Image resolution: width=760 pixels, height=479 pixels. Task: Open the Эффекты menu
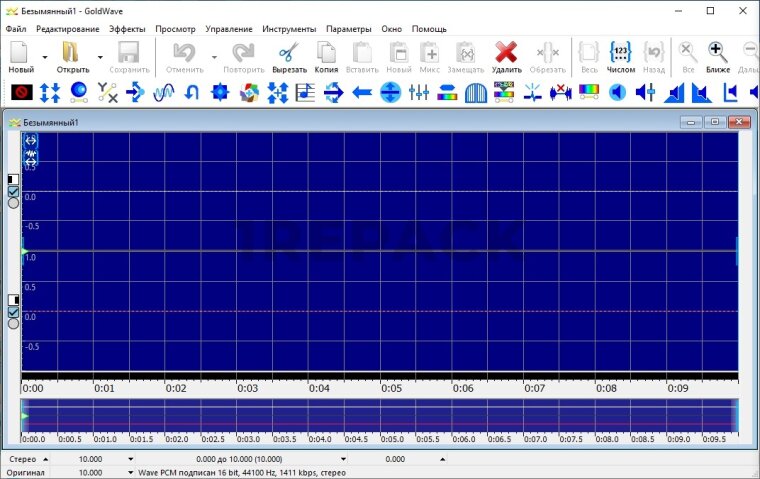tap(126, 29)
